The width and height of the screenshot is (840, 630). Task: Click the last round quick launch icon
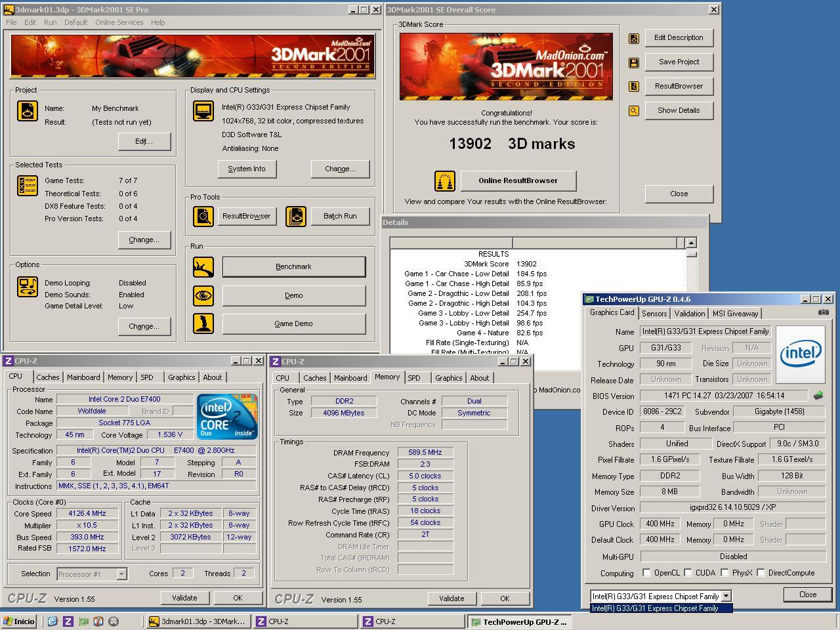(114, 621)
